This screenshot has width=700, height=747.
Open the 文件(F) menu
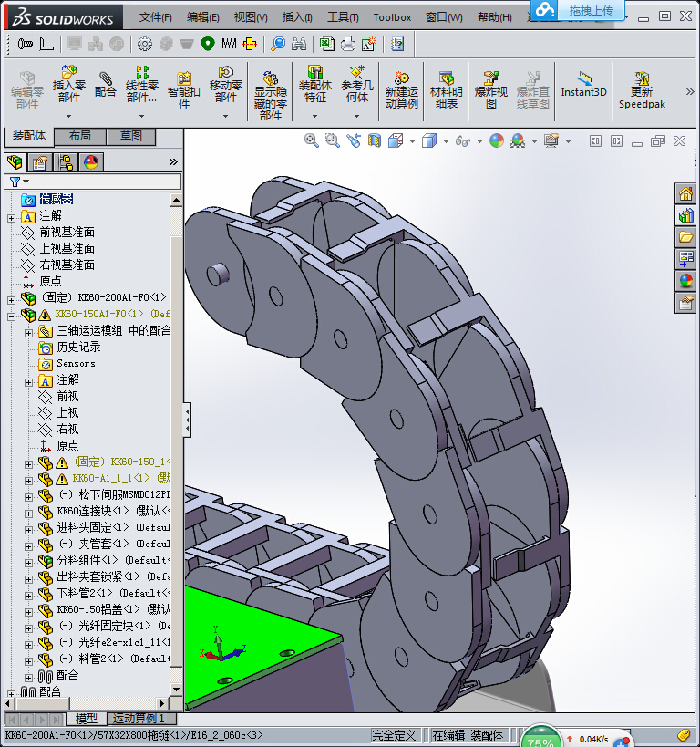tap(155, 17)
